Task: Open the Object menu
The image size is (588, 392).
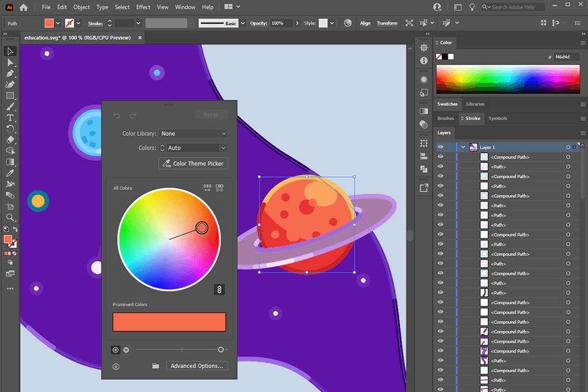Action: click(81, 7)
